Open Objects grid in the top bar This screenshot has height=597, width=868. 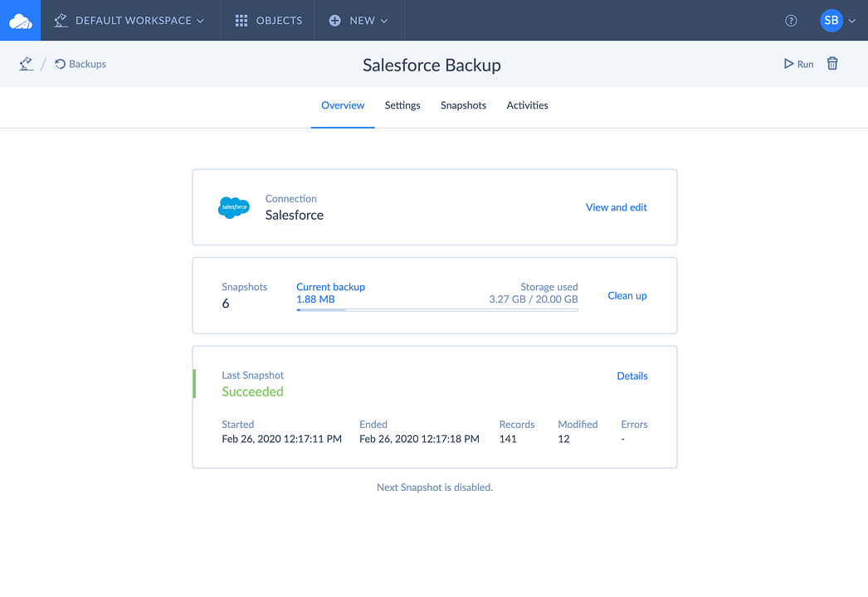(268, 21)
